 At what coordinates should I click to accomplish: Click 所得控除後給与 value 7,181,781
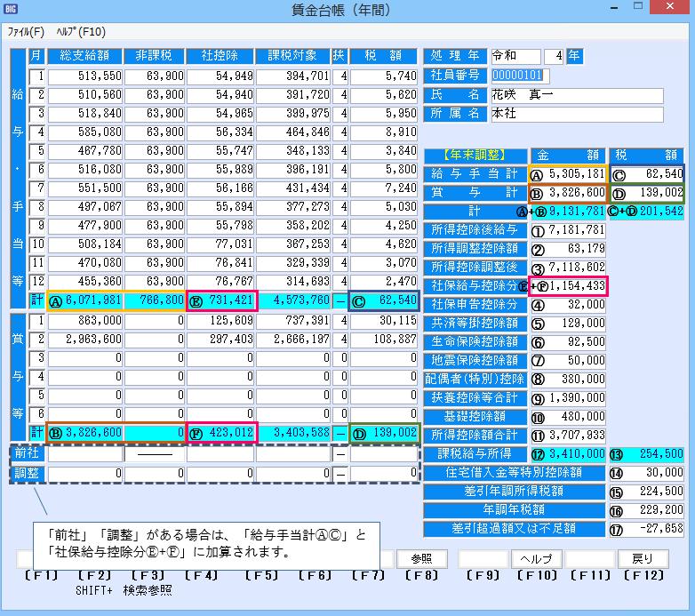pyautogui.click(x=568, y=230)
